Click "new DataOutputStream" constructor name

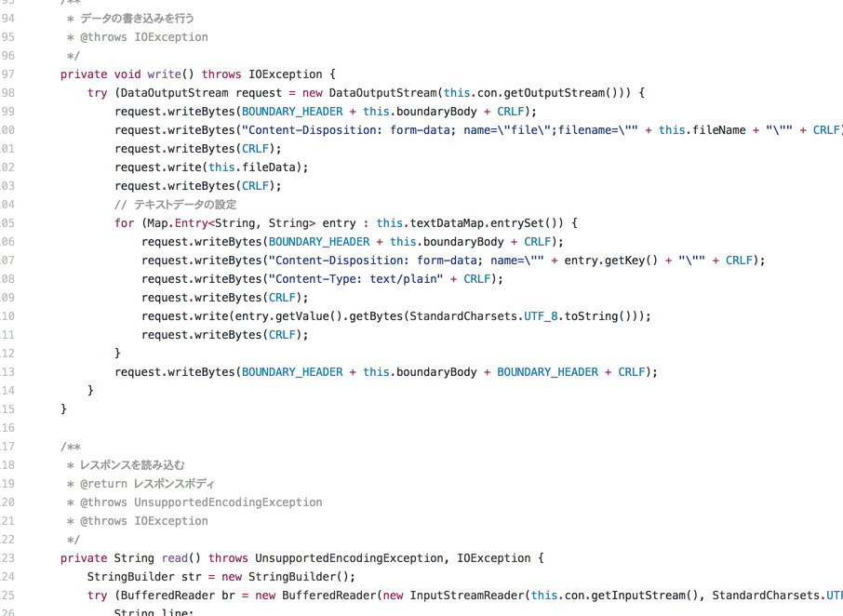[x=382, y=93]
